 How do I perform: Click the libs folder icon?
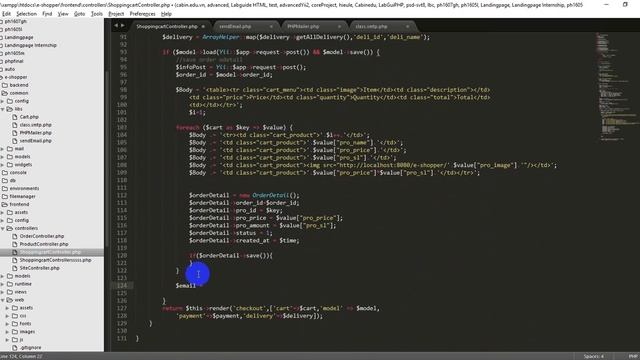10,109
